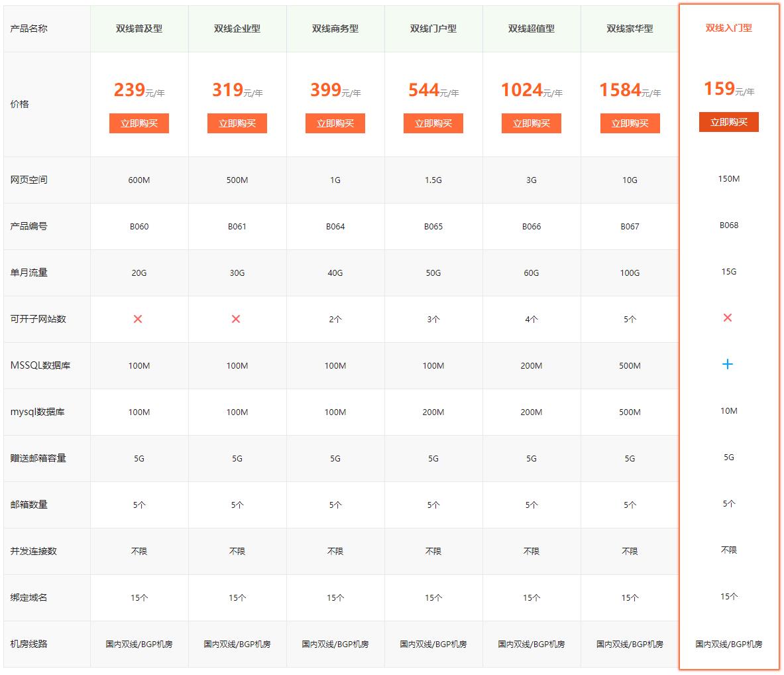Buy the highlighted 159元/年 双线入门型 plan
This screenshot has height=675, width=784.
pos(728,122)
